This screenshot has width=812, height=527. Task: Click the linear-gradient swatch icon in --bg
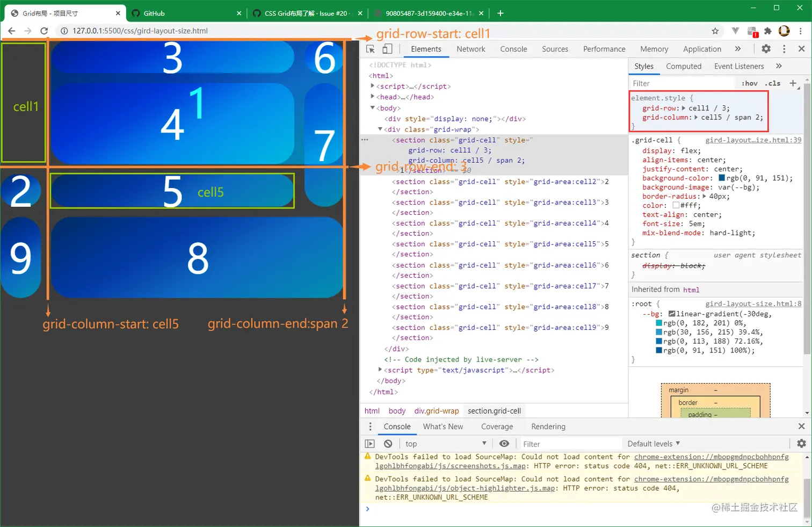672,314
